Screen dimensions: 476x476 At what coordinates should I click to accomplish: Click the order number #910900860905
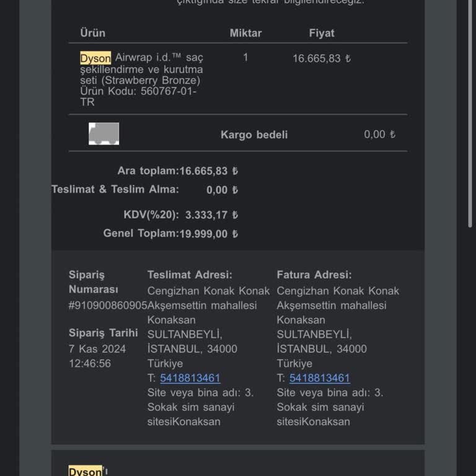click(x=108, y=305)
